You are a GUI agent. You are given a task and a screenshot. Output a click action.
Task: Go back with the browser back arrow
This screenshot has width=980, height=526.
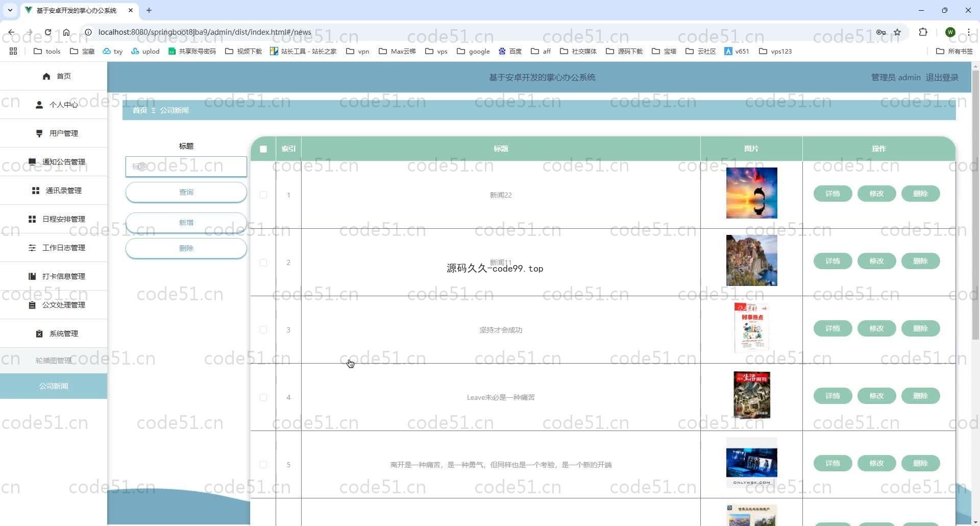tap(11, 32)
